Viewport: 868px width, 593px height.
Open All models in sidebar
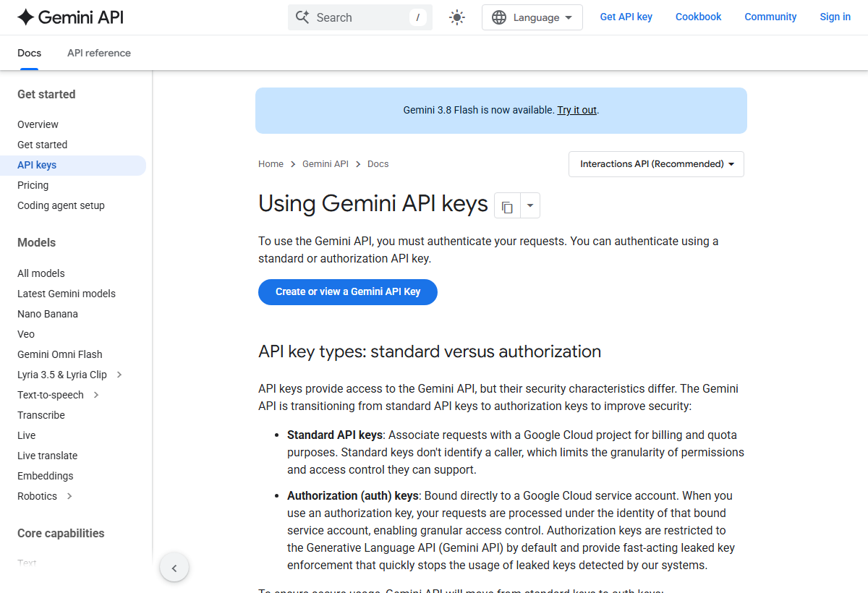(x=41, y=273)
